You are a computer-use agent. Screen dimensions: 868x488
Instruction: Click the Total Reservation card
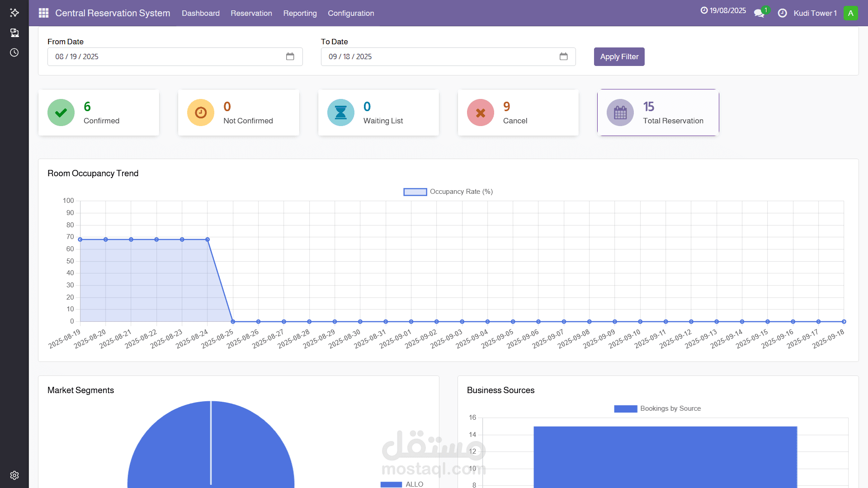[x=658, y=113]
